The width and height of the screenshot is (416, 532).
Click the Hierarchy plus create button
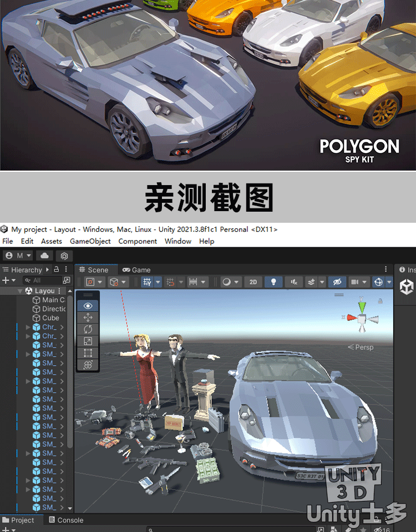(x=5, y=280)
